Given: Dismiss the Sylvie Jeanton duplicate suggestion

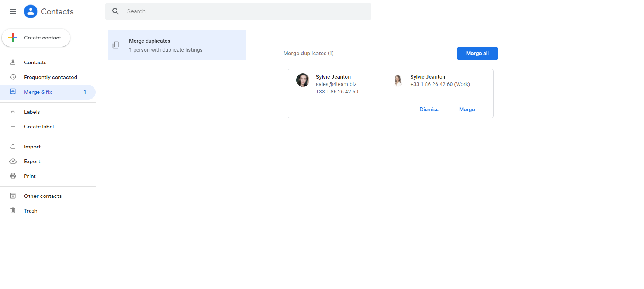Looking at the screenshot, I should tap(429, 109).
